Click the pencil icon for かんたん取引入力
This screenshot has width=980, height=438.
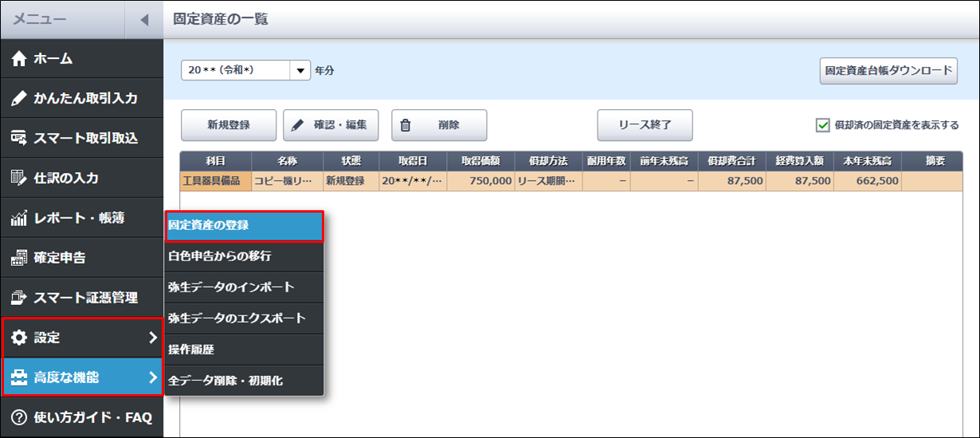[x=19, y=99]
